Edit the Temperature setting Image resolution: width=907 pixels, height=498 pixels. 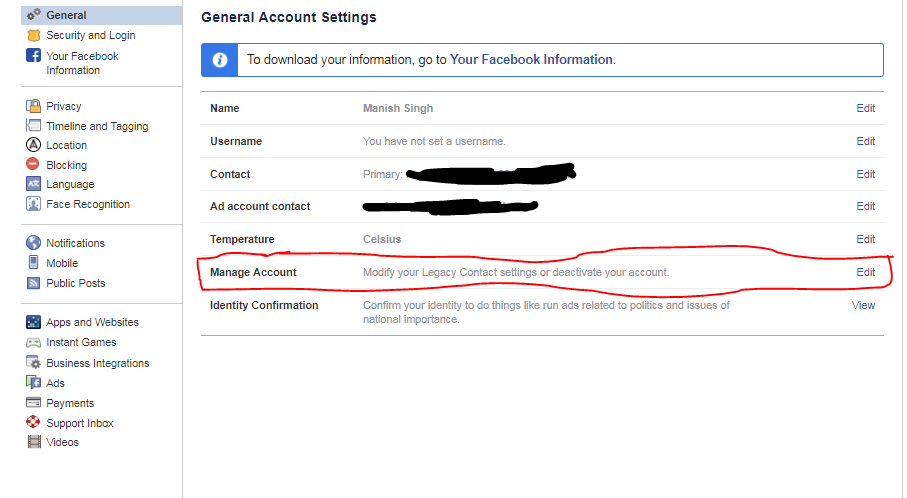865,239
